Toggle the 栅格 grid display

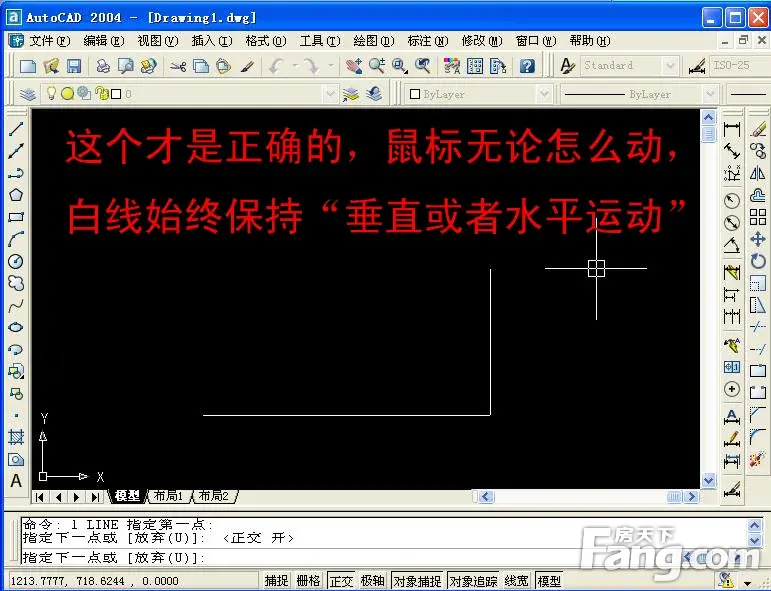[308, 581]
